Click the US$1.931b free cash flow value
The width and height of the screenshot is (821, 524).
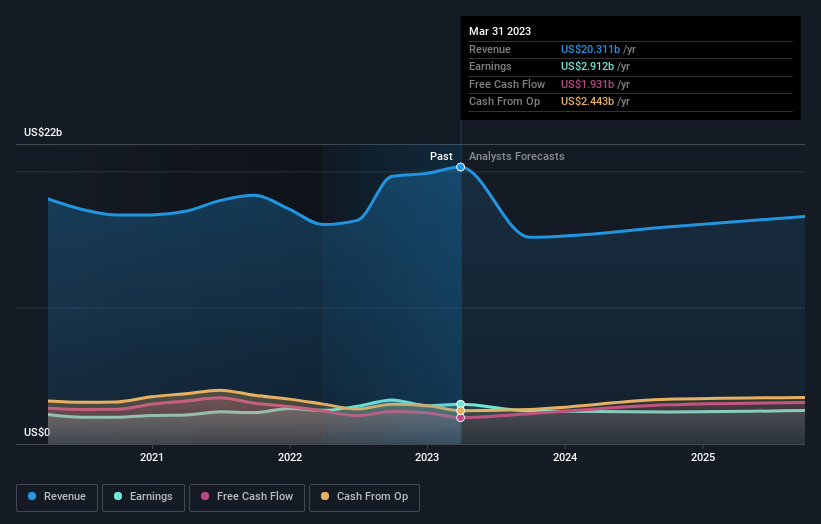click(587, 84)
